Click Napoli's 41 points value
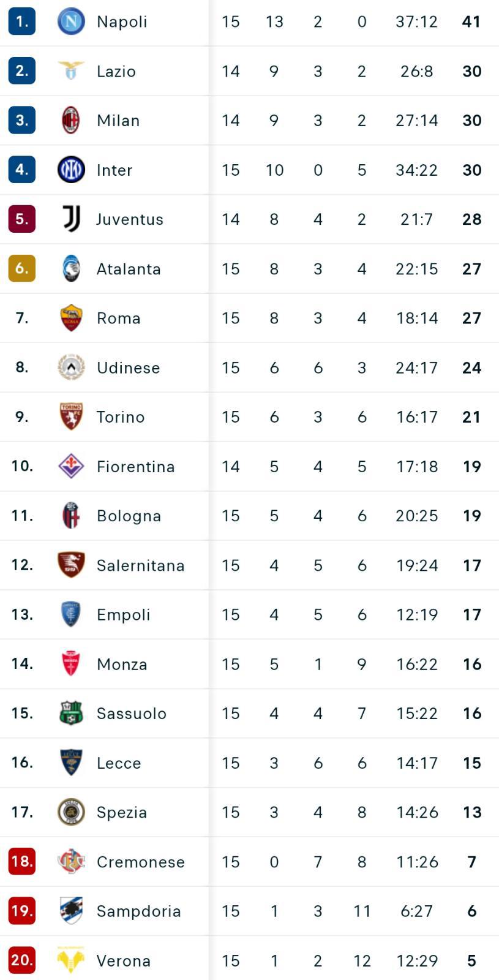This screenshot has width=499, height=980. (x=471, y=21)
